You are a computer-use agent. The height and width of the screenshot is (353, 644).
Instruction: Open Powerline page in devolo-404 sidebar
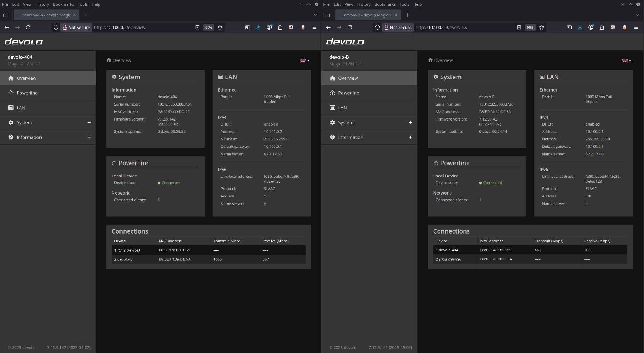(x=48, y=93)
